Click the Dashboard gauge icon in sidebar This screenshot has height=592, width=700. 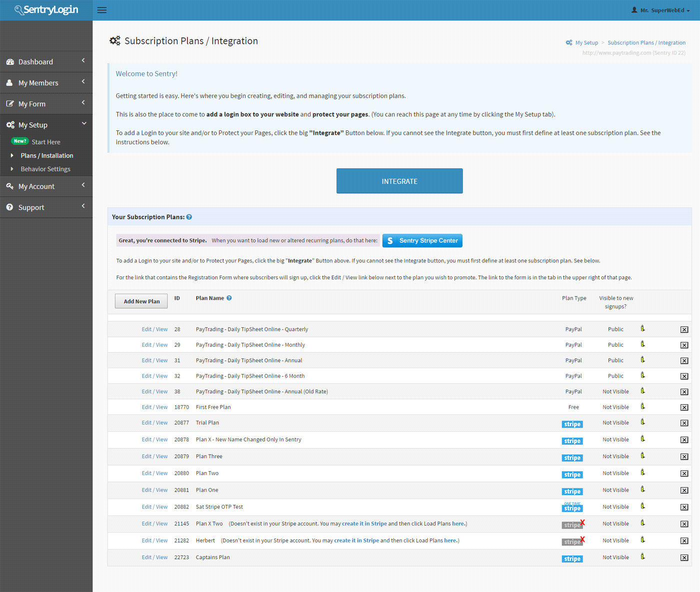(x=10, y=62)
